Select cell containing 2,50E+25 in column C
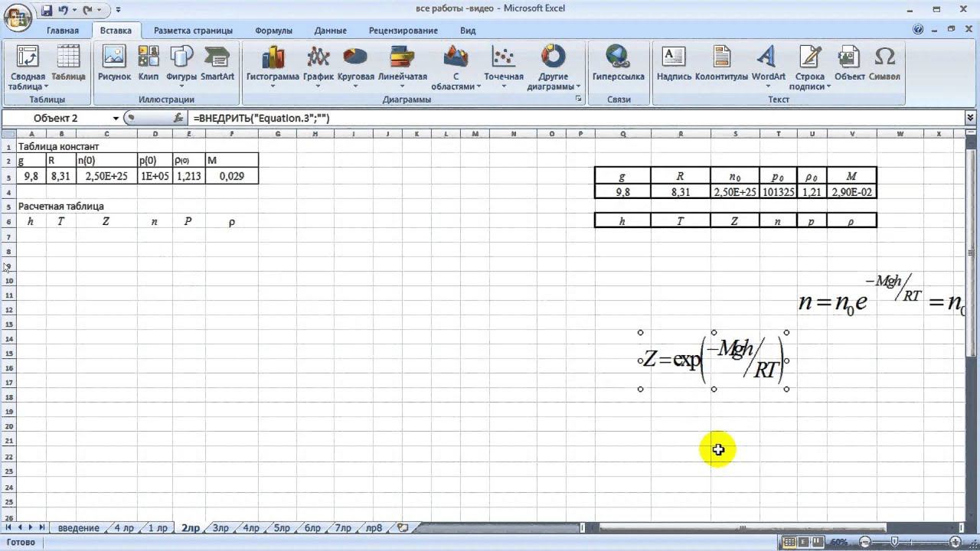The width and height of the screenshot is (980, 551). coord(106,176)
